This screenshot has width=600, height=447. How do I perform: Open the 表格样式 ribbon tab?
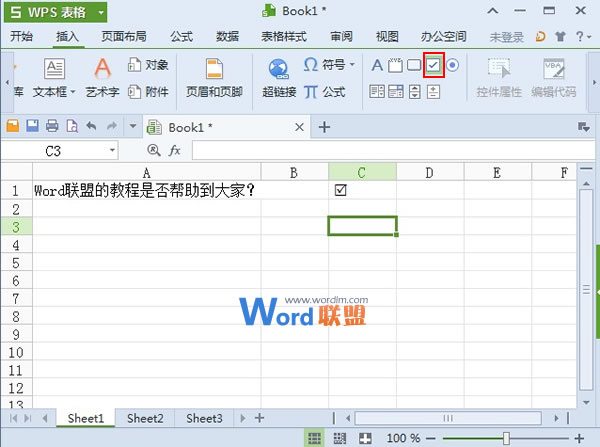pyautogui.click(x=284, y=37)
